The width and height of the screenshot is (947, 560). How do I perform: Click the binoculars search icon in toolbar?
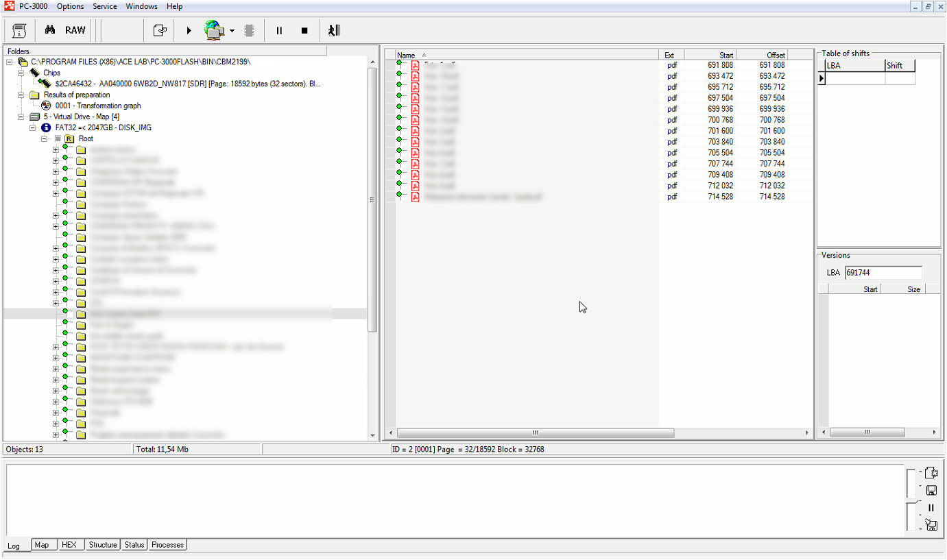(x=49, y=30)
